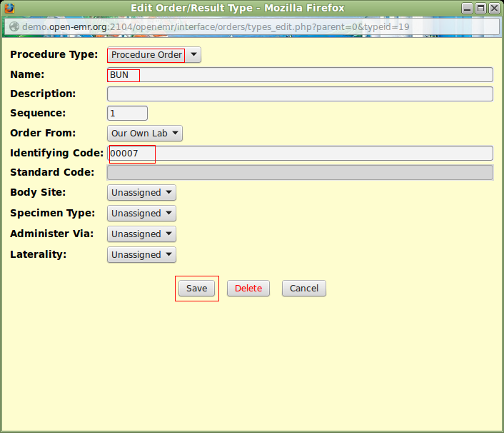
Task: Open the Procedure Type dropdown
Action: [154, 55]
